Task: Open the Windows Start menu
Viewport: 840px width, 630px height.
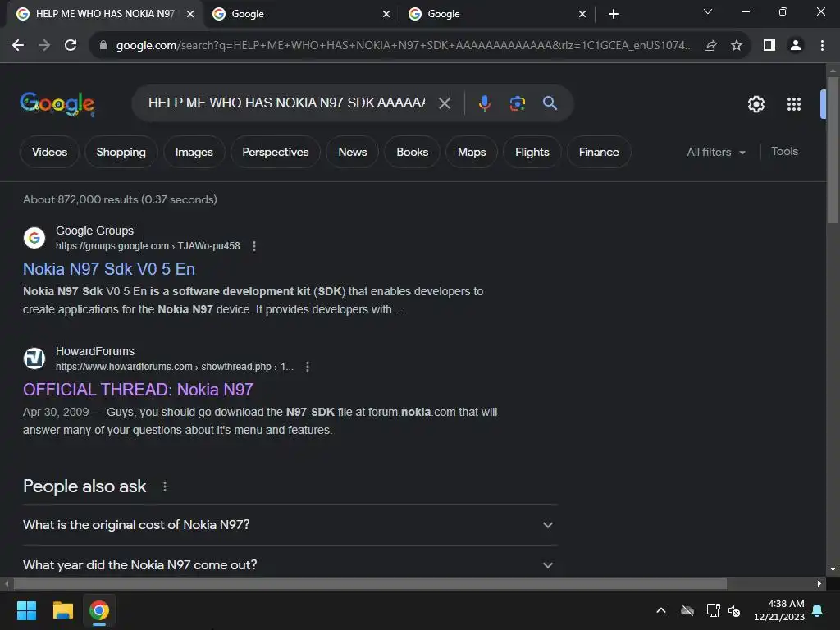Action: pyautogui.click(x=26, y=610)
